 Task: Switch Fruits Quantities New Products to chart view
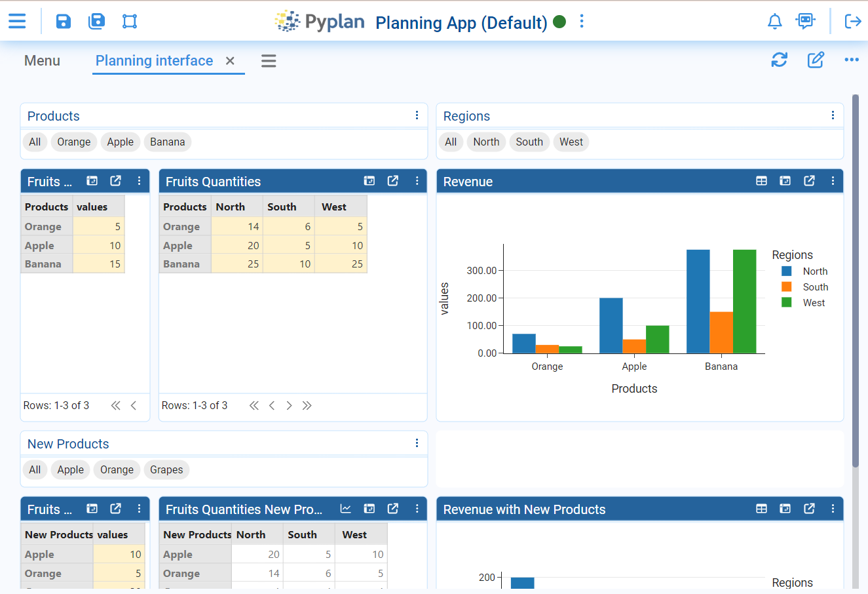pos(345,508)
